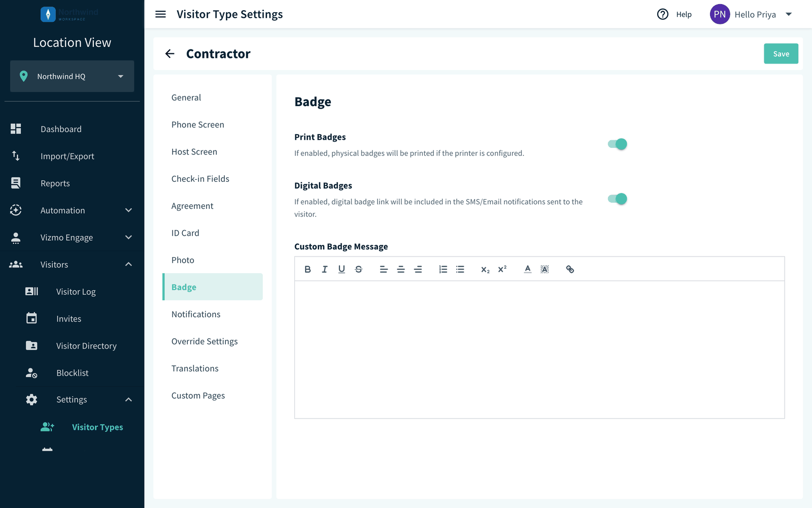Toggle bold formatting in badge message editor
This screenshot has height=508, width=812.
[x=308, y=269]
